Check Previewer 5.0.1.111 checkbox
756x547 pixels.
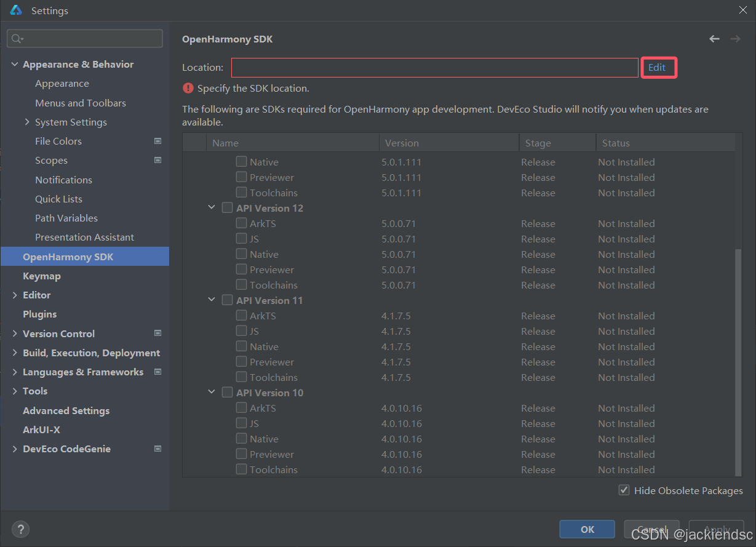click(x=242, y=177)
